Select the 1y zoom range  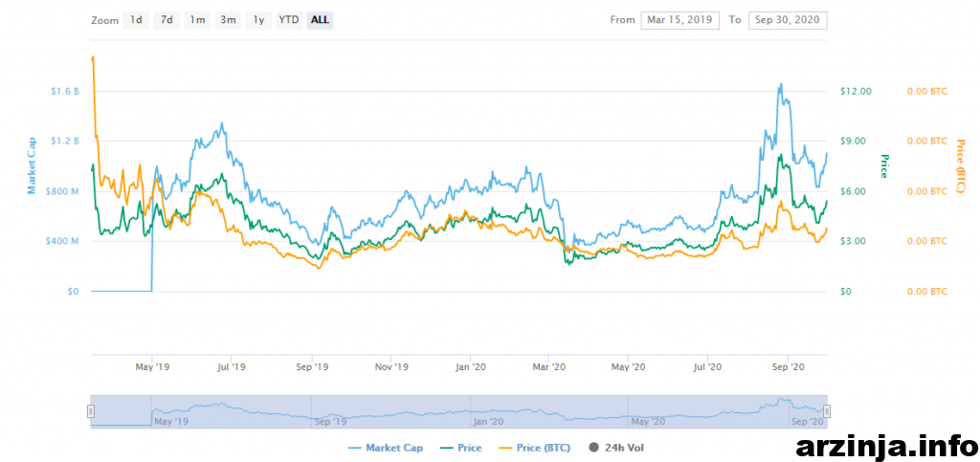(258, 20)
